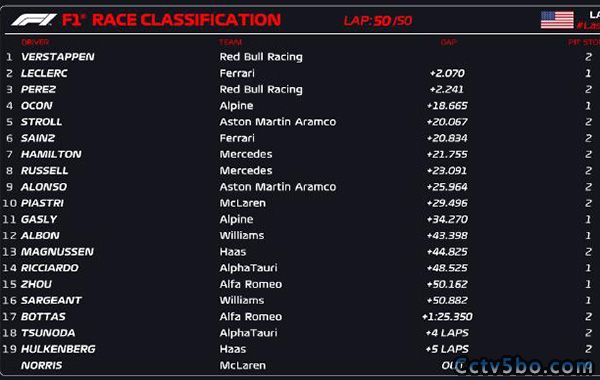Click the F1 logo icon

click(34, 20)
